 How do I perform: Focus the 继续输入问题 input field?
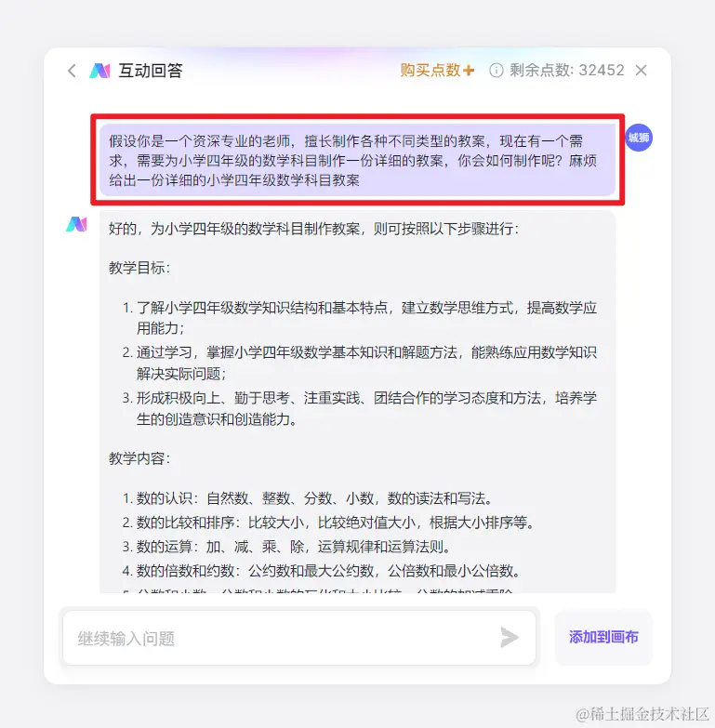281,638
